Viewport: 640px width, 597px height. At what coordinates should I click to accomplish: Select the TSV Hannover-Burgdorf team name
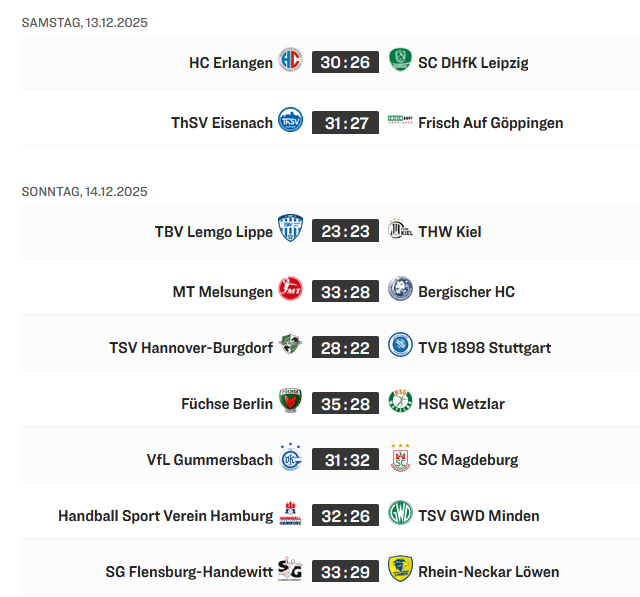coord(191,348)
